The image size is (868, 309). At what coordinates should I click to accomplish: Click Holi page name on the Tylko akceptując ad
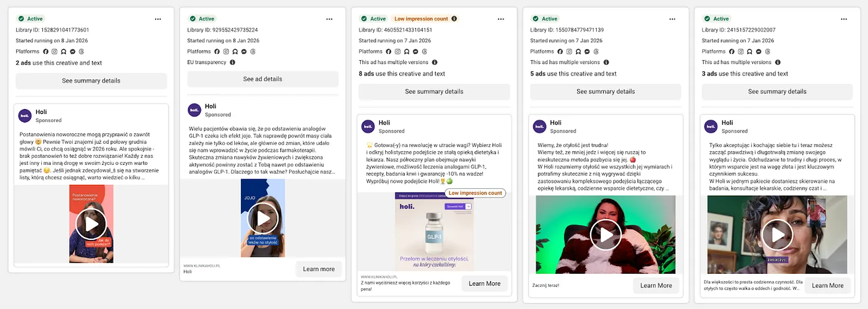[x=727, y=123]
